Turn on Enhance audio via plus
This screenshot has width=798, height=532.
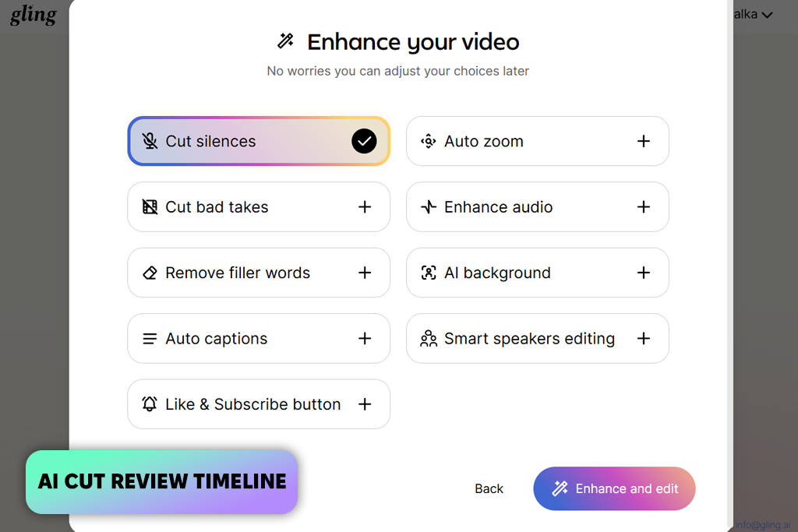[643, 207]
